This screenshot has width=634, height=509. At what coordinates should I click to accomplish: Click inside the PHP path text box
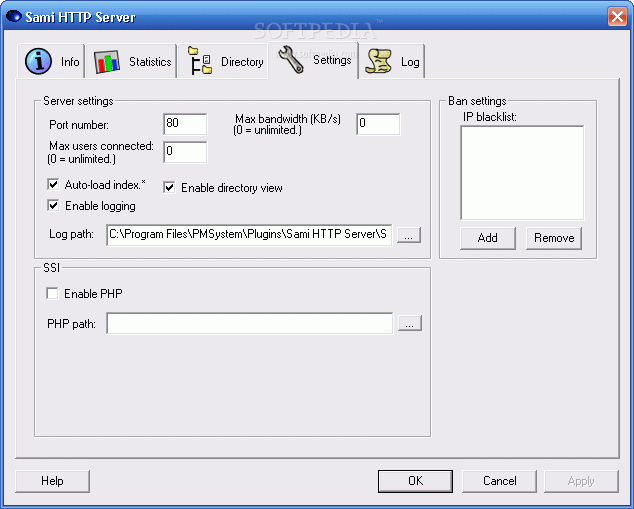(x=249, y=323)
